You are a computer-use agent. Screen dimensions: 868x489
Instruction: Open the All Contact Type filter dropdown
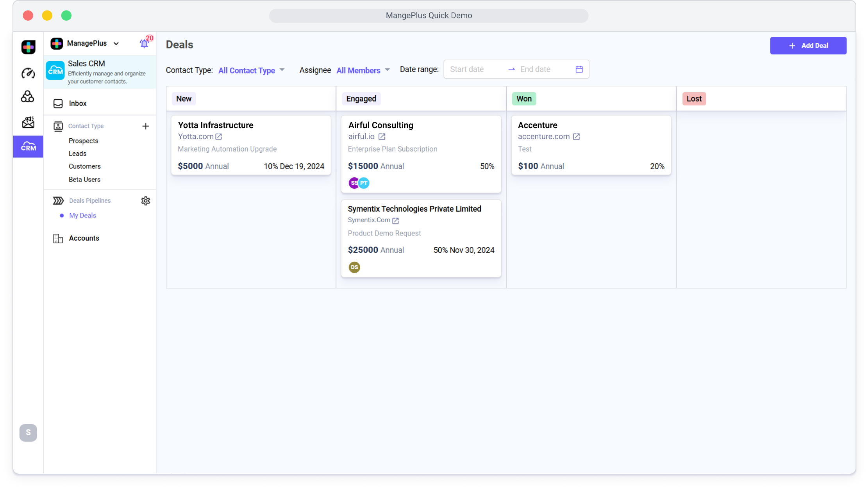251,70
